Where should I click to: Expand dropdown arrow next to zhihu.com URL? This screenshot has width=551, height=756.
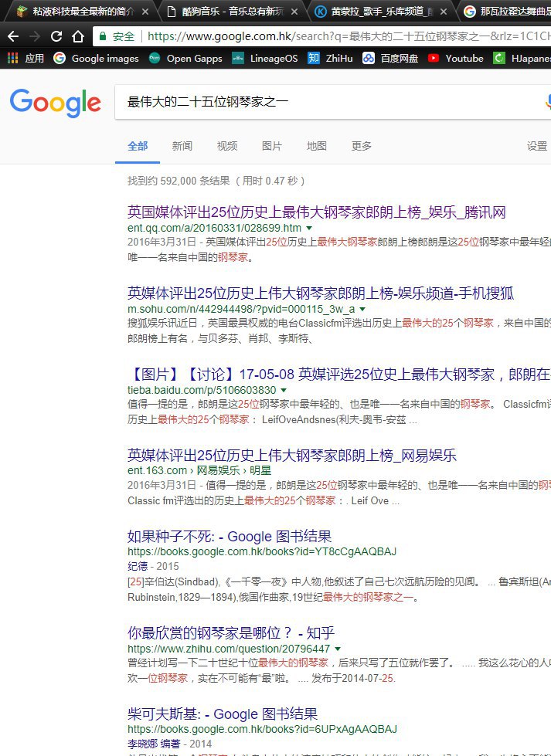coord(338,649)
